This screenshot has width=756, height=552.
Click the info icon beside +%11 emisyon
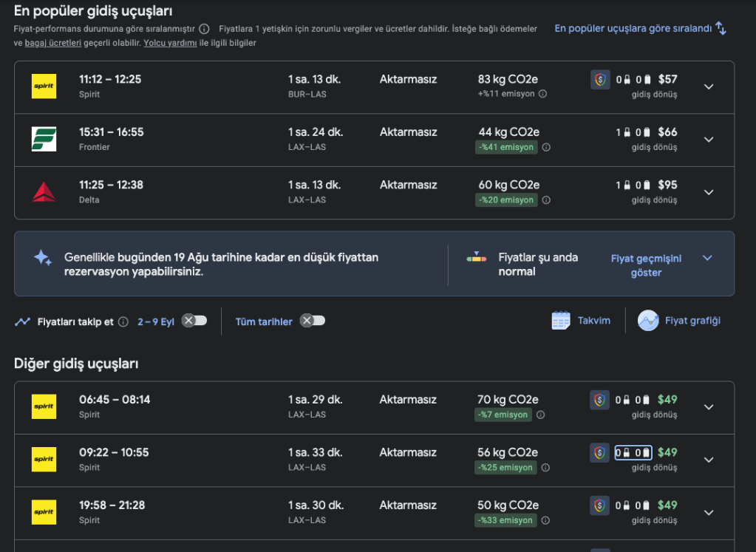(x=542, y=94)
